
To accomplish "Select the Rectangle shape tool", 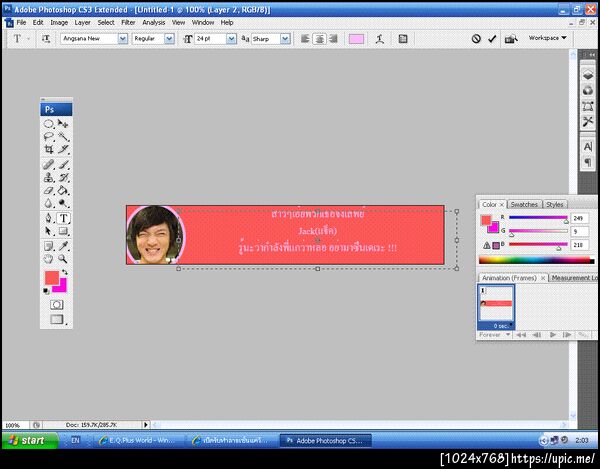I will 63,231.
